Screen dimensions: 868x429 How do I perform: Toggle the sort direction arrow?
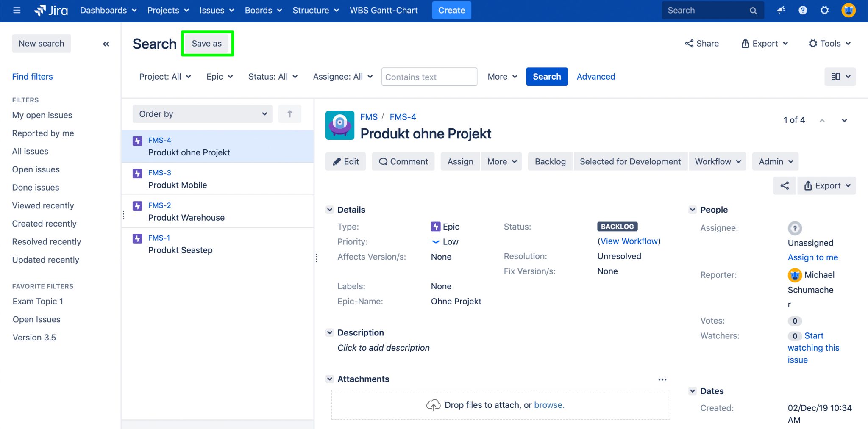click(290, 113)
